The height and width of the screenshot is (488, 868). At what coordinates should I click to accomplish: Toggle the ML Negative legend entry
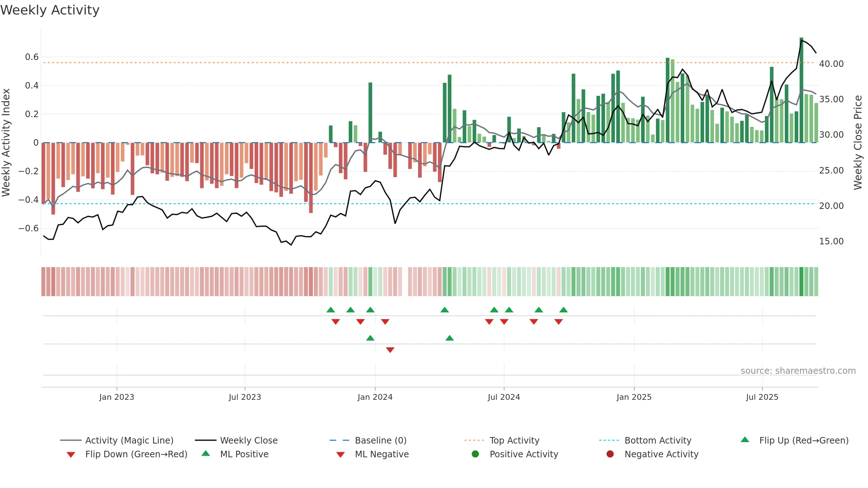373,454
